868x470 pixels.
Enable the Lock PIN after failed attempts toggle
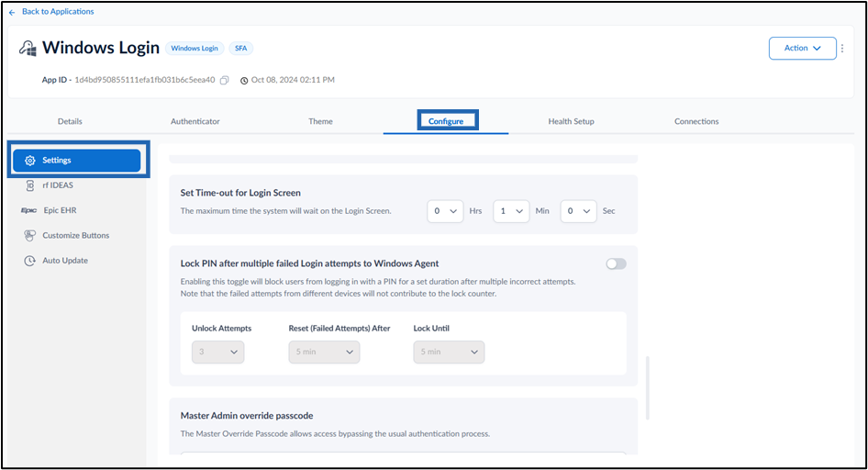(x=616, y=264)
